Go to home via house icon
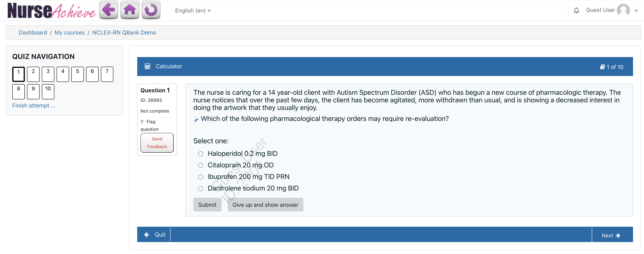This screenshot has height=254, width=644. click(x=130, y=10)
